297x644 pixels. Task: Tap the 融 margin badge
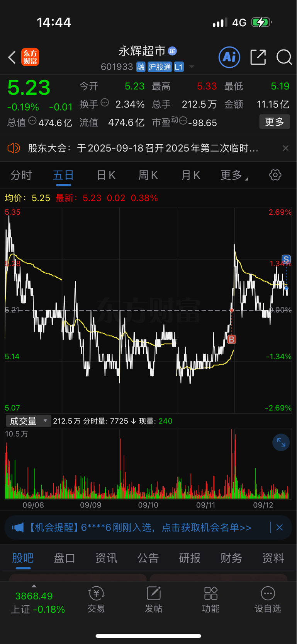coord(141,67)
